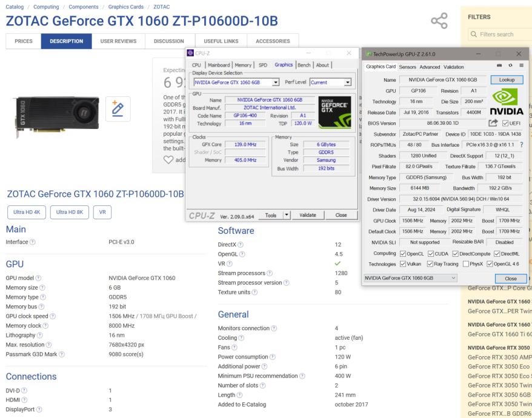
Task: Toggle the OpenCL checkbox in GPU-Z
Action: 403,253
